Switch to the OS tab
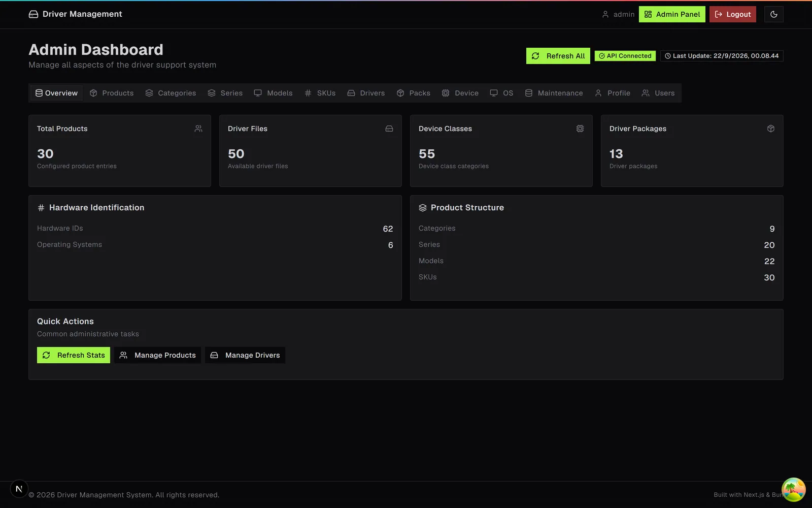812x508 pixels. point(501,93)
